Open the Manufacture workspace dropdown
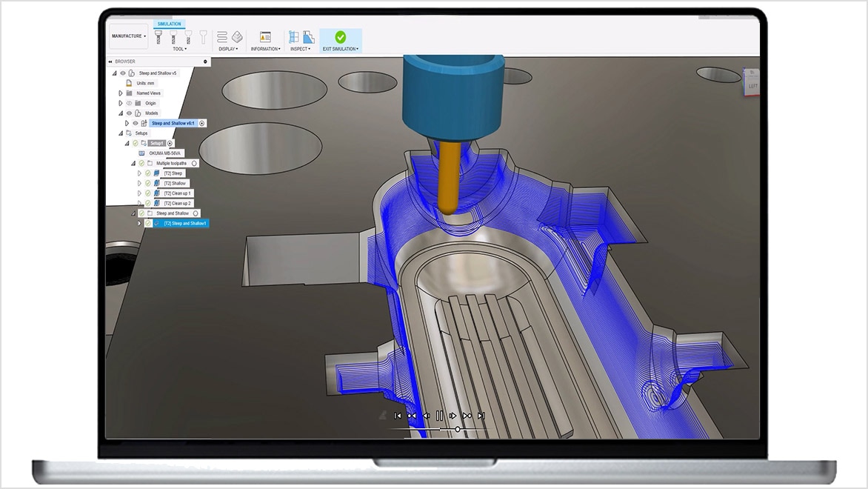 (x=128, y=36)
